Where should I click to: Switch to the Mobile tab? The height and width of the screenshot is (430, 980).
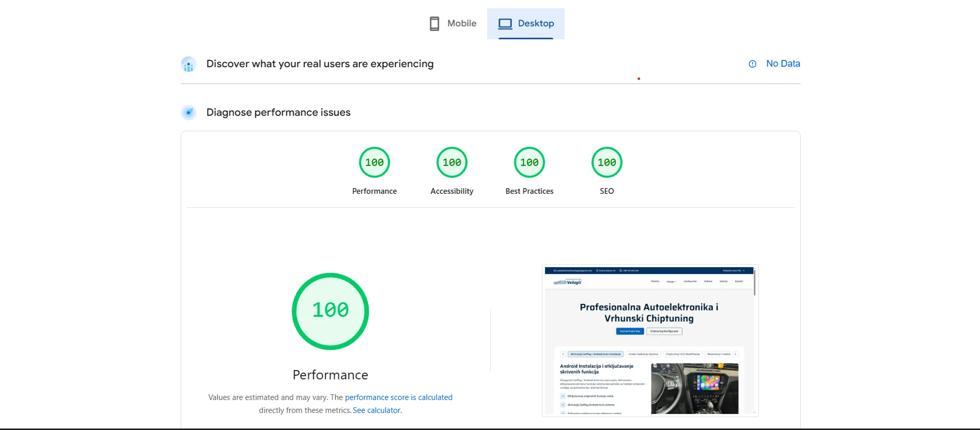pos(453,24)
